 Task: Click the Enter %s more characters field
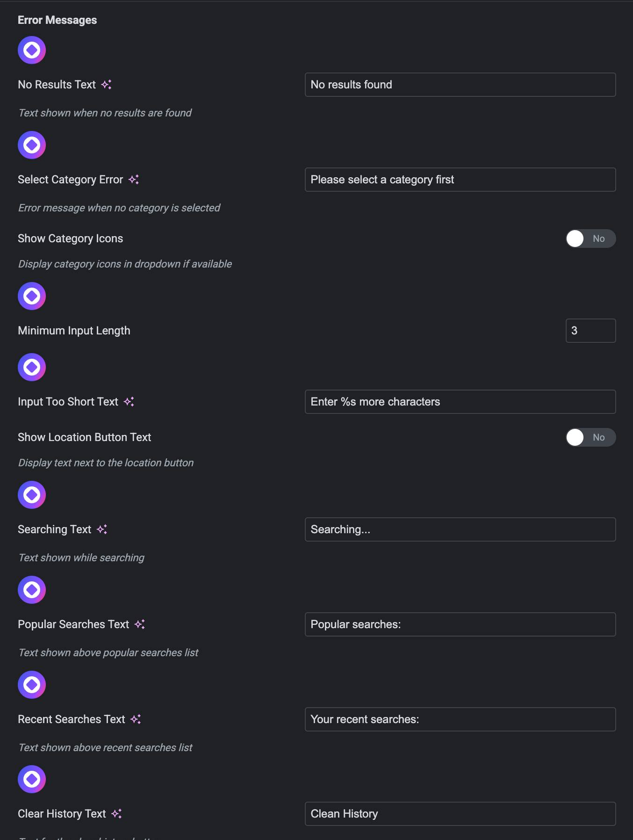(x=460, y=402)
